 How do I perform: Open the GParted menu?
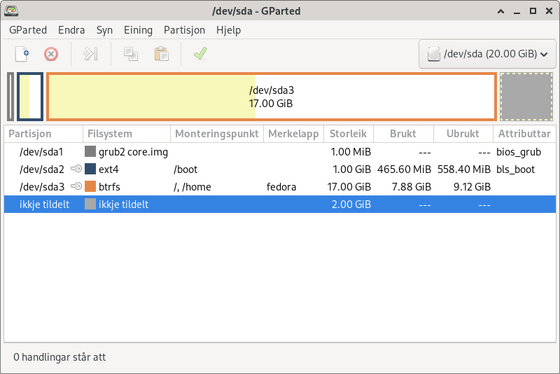(x=28, y=30)
